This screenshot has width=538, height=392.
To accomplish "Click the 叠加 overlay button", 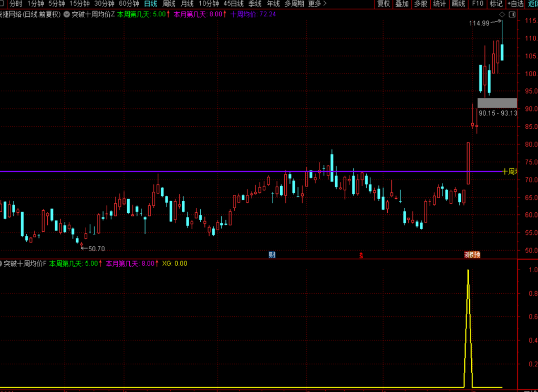I will [402, 4].
